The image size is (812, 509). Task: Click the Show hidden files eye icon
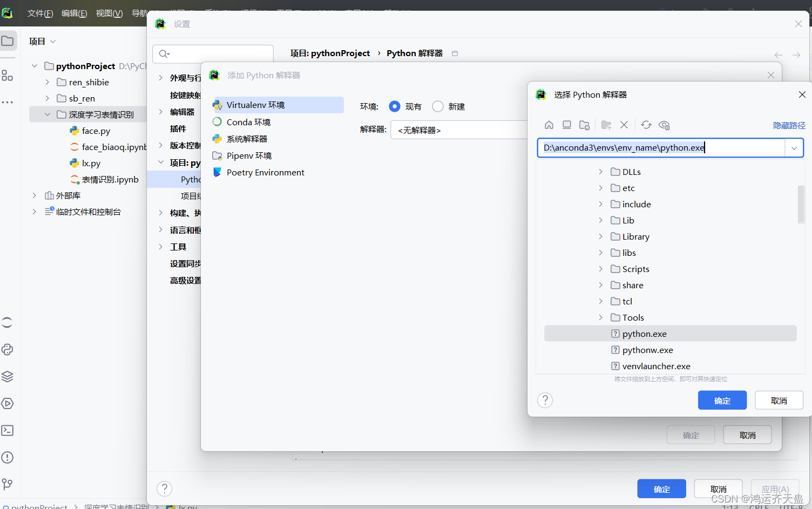coord(664,125)
